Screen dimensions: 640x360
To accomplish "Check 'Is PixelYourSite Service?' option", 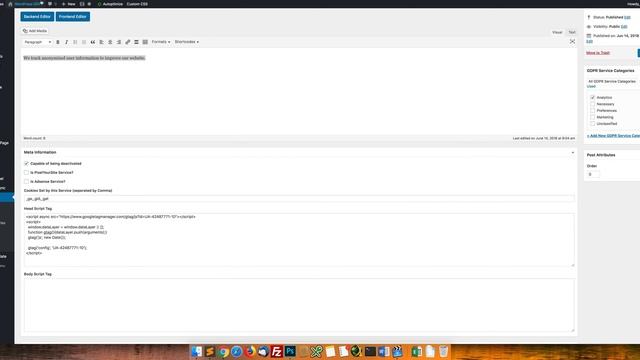I will (x=26, y=173).
